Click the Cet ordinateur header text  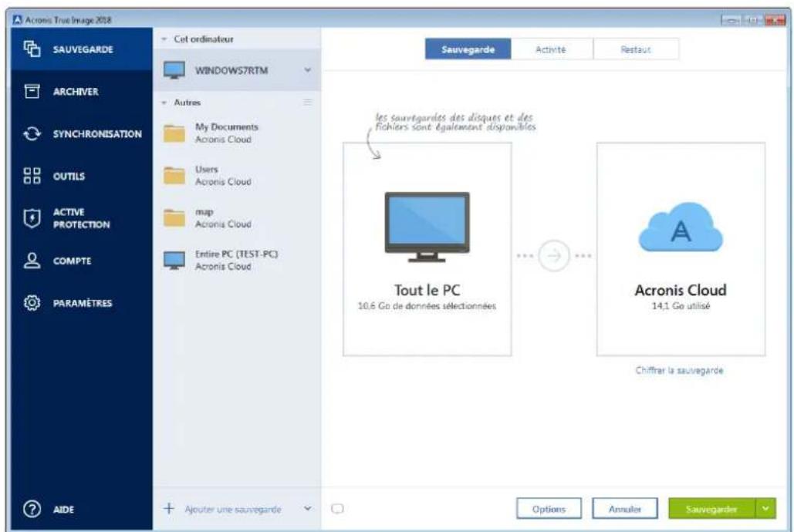coord(204,39)
